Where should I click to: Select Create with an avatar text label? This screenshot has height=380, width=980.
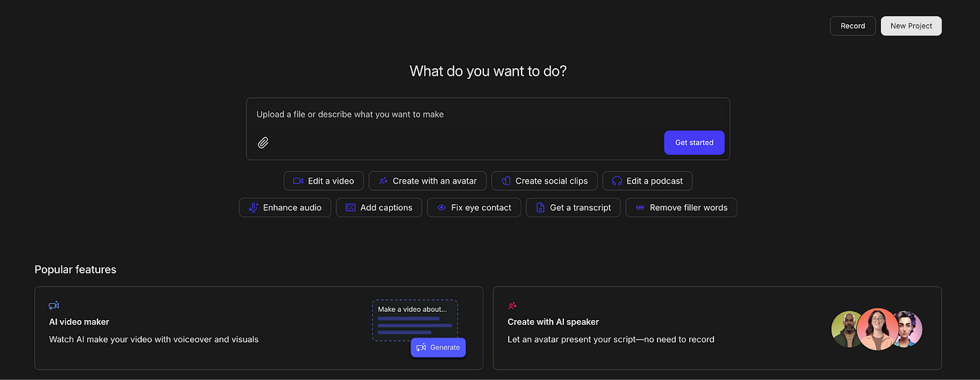pyautogui.click(x=435, y=181)
